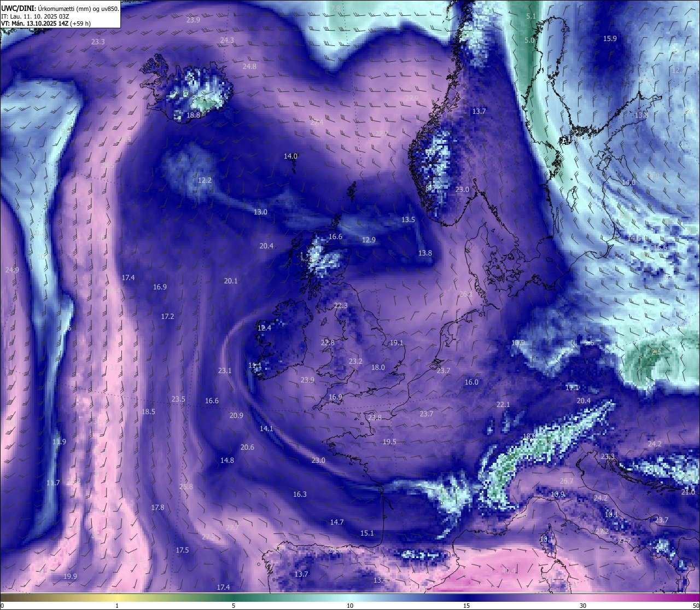Select the 18.8 value over Iceland
Image resolution: width=700 pixels, height=610 pixels.
[x=193, y=115]
